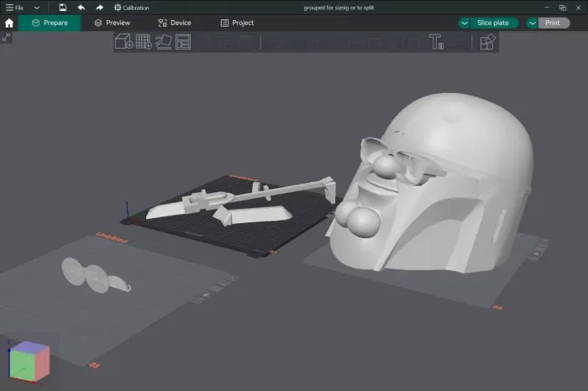
Task: Click the Add plate grid icon
Action: tap(144, 42)
